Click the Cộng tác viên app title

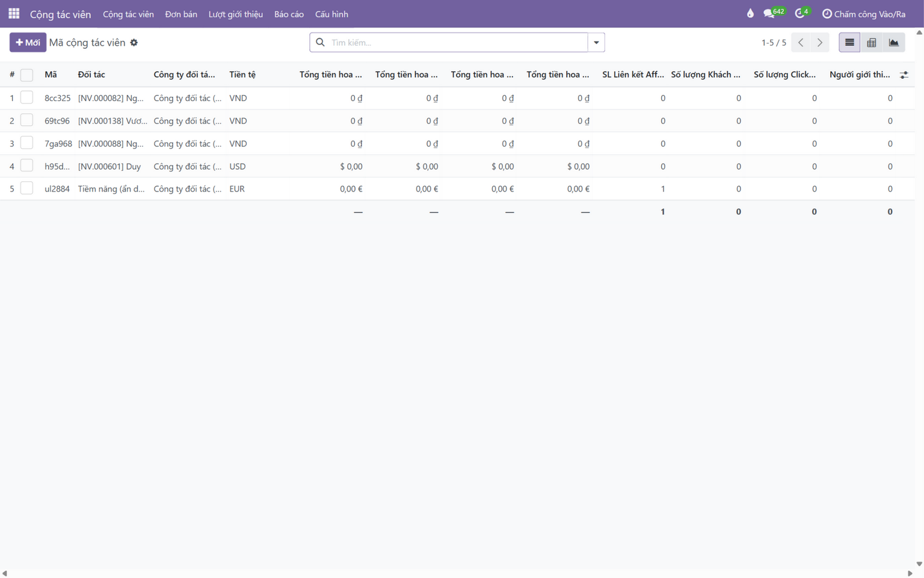(x=60, y=14)
